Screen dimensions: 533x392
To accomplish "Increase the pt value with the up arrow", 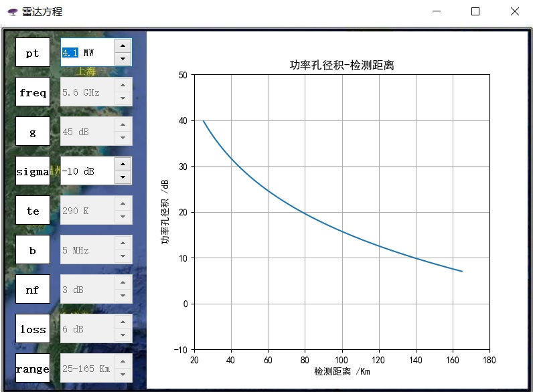I will [x=123, y=46].
